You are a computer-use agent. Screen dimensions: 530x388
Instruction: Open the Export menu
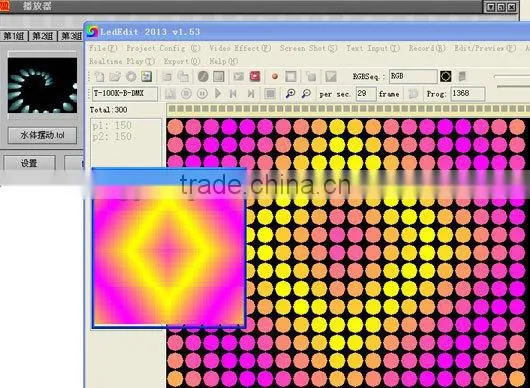coord(182,62)
